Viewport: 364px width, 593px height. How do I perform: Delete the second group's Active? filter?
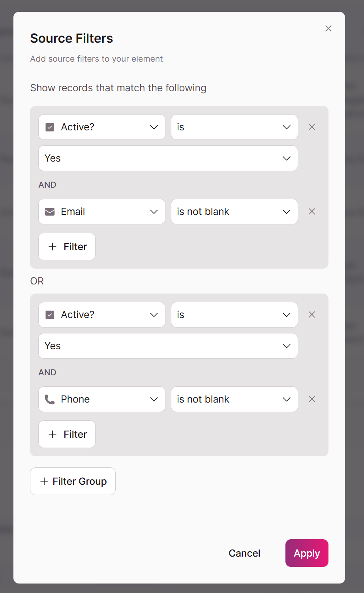[x=312, y=314]
